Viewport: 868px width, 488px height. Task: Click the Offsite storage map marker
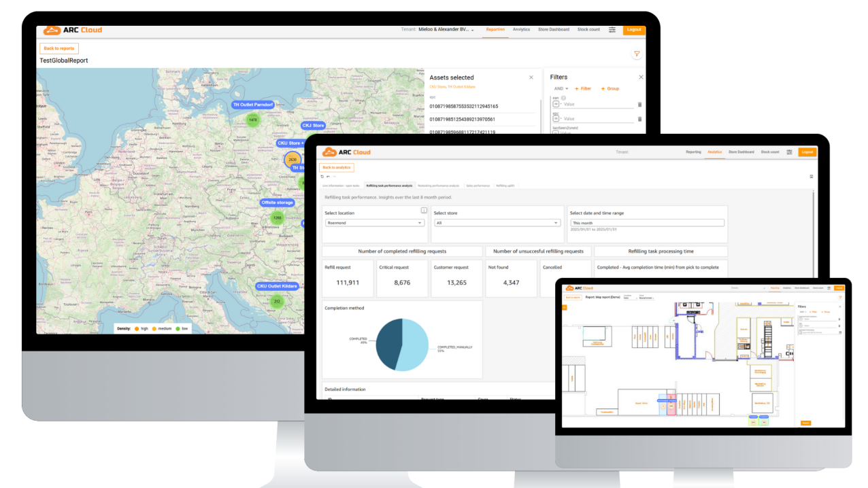click(277, 203)
